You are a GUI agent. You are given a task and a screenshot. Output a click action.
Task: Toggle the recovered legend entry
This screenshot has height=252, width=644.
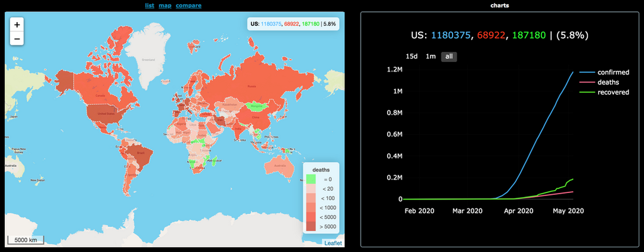pyautogui.click(x=603, y=92)
